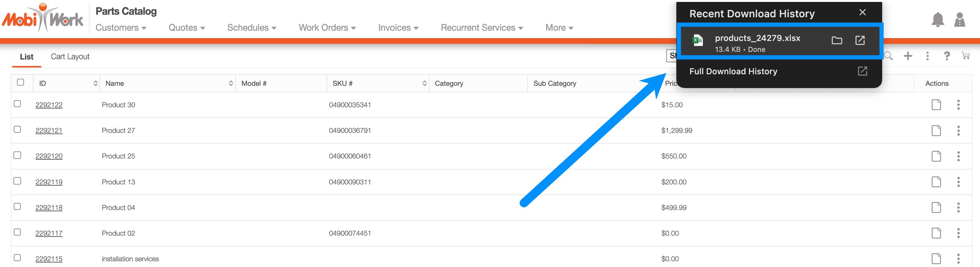Viewport: 980px width, 267px height.
Task: Switch to the Cart Layout tab
Action: [70, 57]
